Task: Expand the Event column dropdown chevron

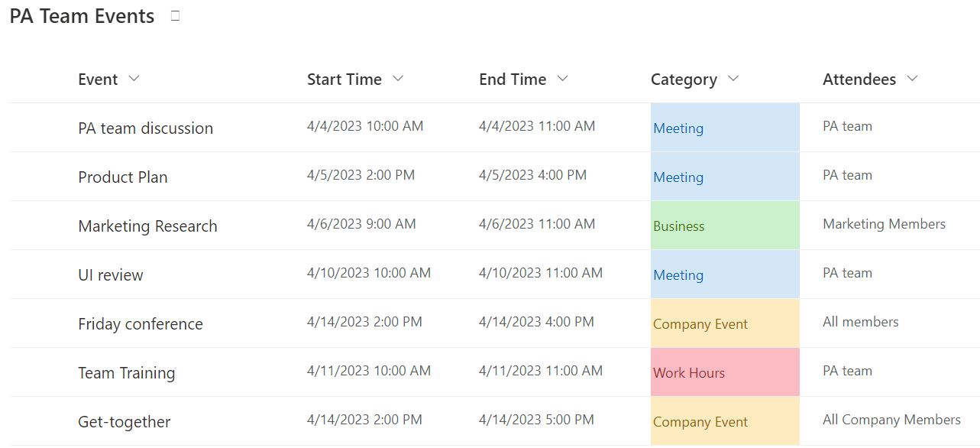Action: 134,79
